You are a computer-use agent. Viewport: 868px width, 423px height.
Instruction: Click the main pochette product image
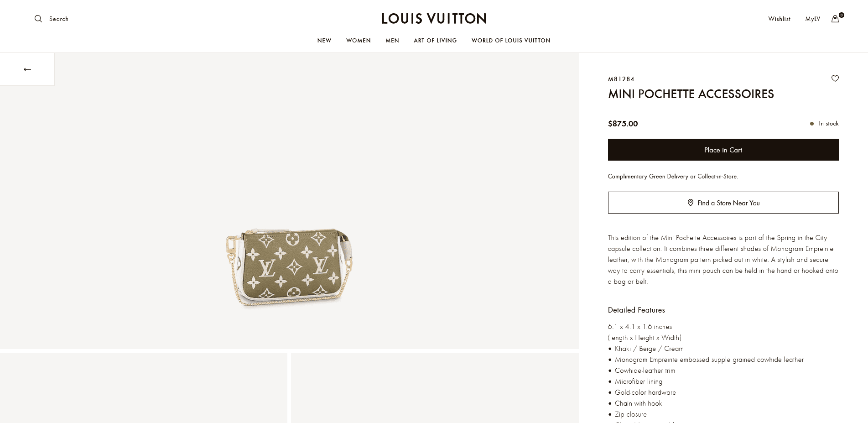coord(289,267)
